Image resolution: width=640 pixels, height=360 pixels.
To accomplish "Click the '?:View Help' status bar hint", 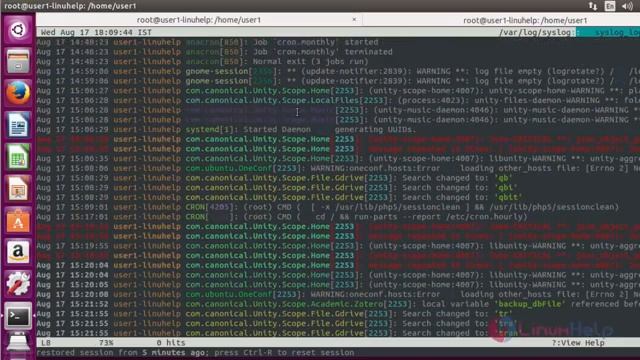I will coord(578,343).
